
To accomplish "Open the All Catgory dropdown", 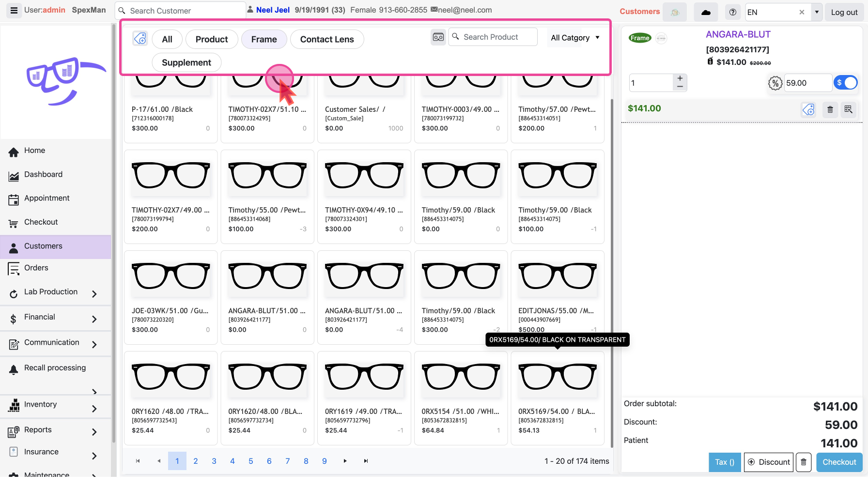I will [575, 38].
